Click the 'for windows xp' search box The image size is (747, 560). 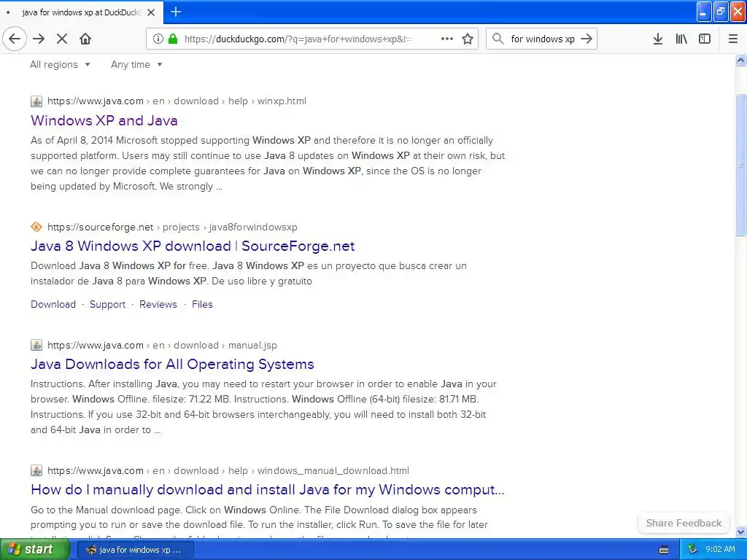click(543, 39)
